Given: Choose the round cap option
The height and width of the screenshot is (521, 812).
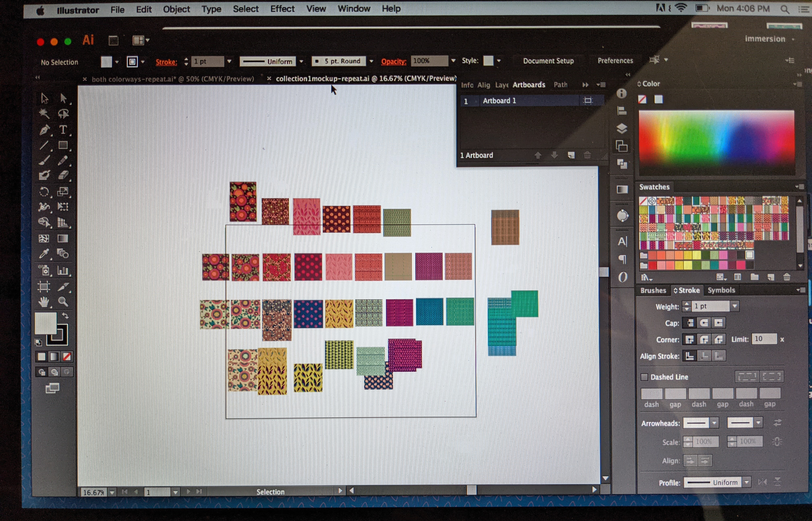Looking at the screenshot, I should pyautogui.click(x=704, y=323).
